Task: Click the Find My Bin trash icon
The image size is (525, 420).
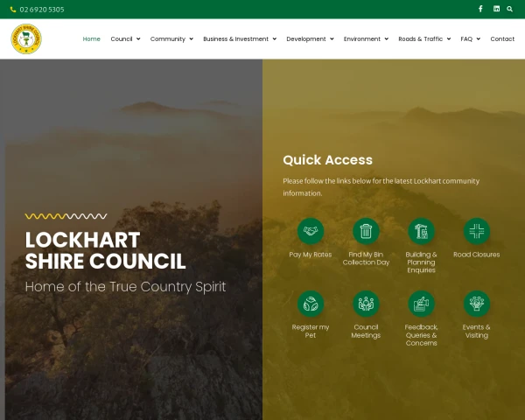Action: [x=366, y=231]
